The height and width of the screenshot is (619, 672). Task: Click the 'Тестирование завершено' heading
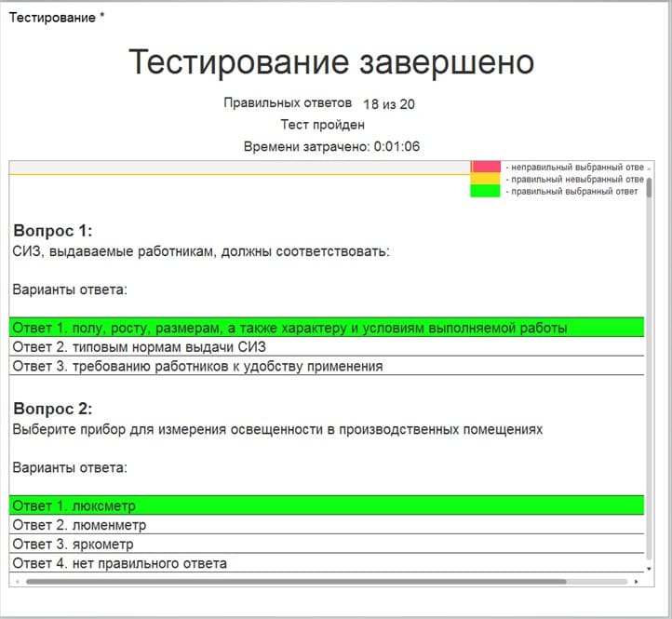click(x=331, y=62)
